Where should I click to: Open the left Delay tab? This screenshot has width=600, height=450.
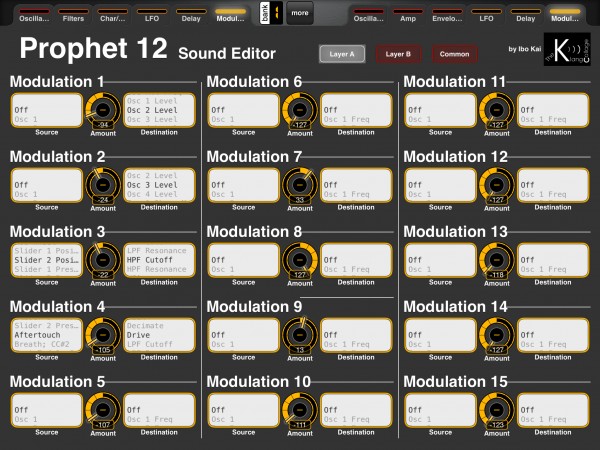191,15
